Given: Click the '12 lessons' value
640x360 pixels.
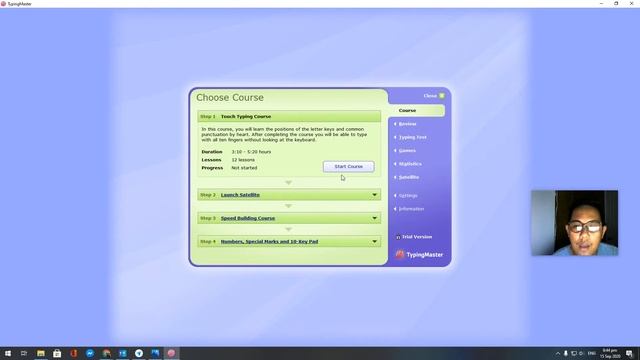Looking at the screenshot, I should click(x=243, y=160).
